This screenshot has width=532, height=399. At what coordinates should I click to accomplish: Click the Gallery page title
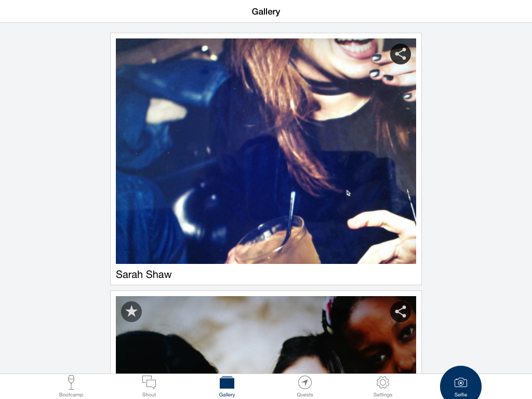point(265,11)
